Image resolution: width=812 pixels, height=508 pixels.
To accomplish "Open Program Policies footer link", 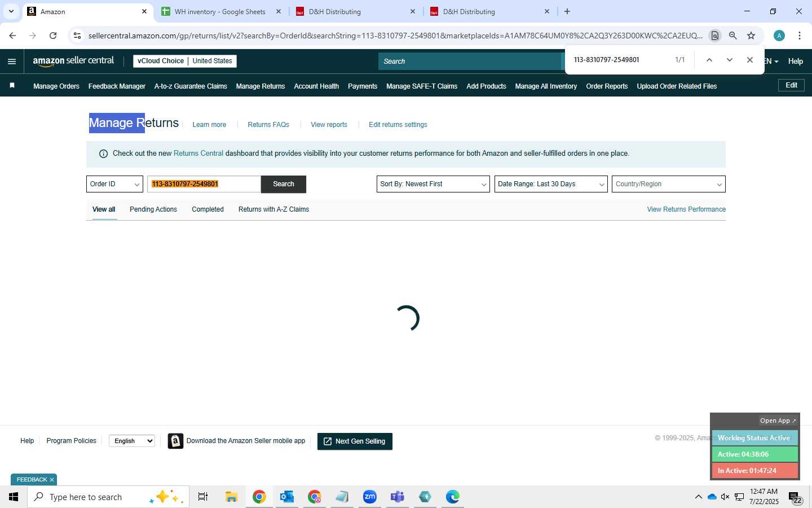I will pos(71,441).
